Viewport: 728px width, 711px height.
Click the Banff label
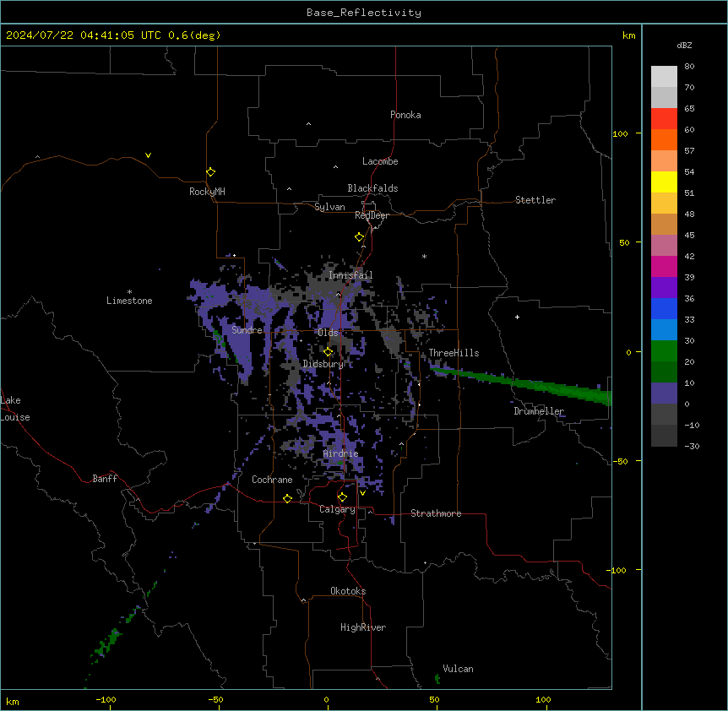[105, 479]
